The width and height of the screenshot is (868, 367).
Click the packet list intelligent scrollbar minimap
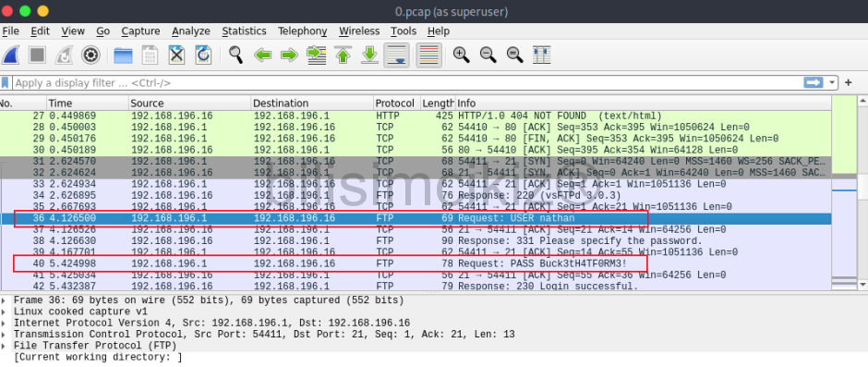click(844, 192)
